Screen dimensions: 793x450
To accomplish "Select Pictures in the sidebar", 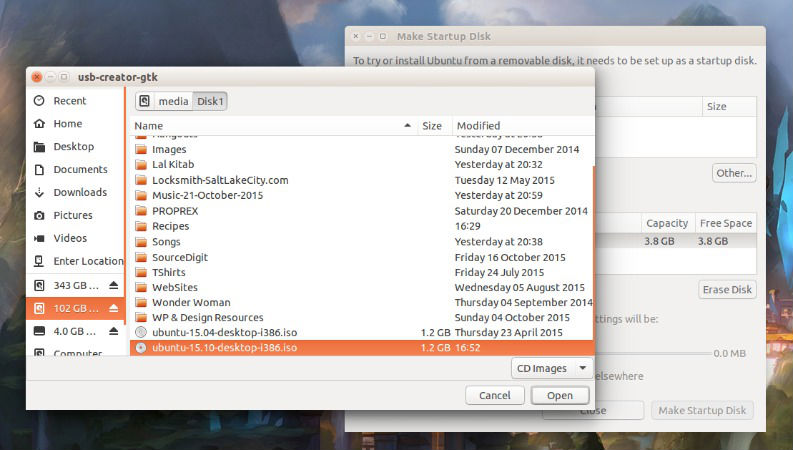I will coord(75,215).
